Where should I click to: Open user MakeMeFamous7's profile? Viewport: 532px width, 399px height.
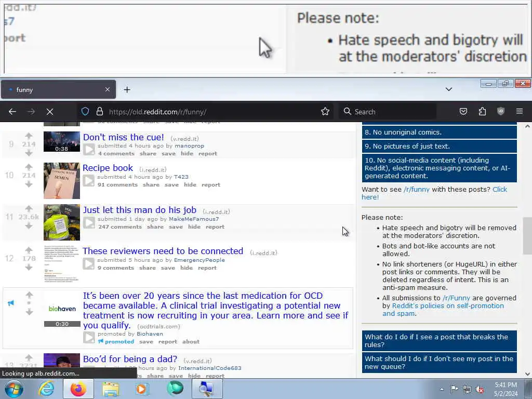(x=194, y=219)
